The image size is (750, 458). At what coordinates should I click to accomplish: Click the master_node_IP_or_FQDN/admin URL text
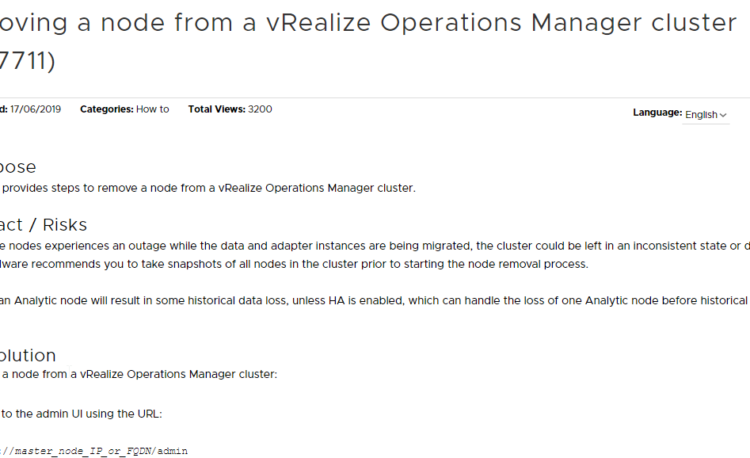[94, 451]
